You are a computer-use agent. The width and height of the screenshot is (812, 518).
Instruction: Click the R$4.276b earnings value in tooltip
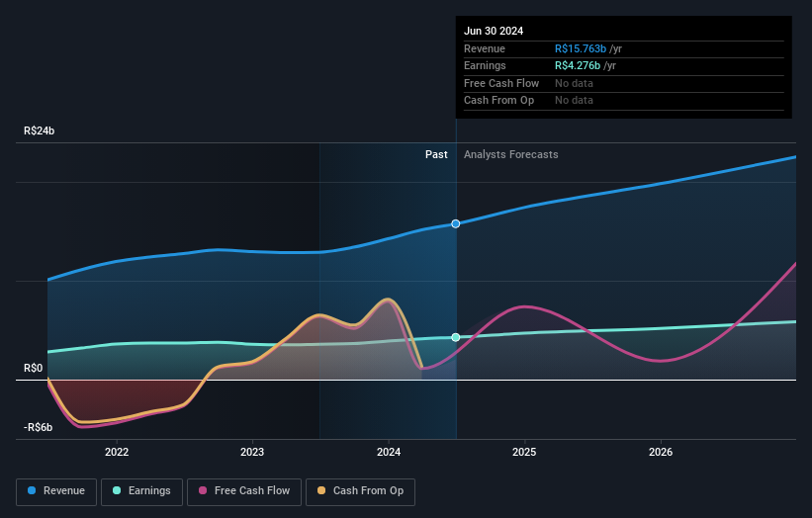pos(578,65)
